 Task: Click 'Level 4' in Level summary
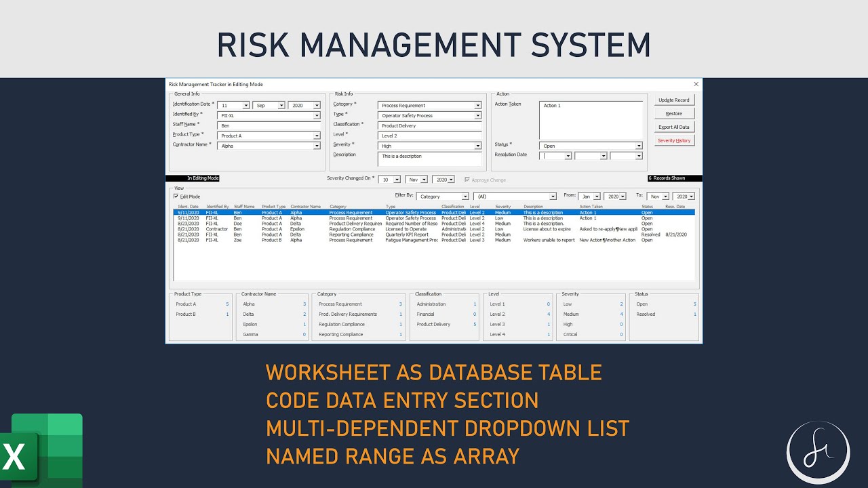(497, 335)
